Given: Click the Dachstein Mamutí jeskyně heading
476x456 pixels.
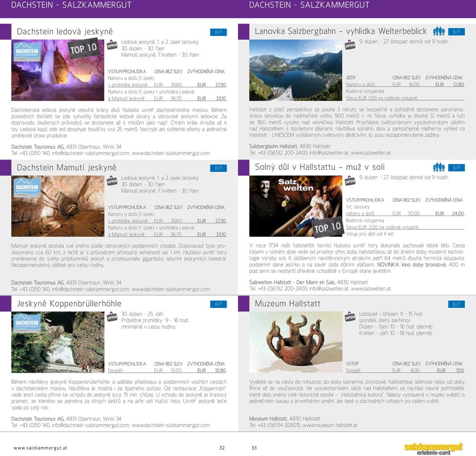Looking at the screenshot, I should point(66,168).
